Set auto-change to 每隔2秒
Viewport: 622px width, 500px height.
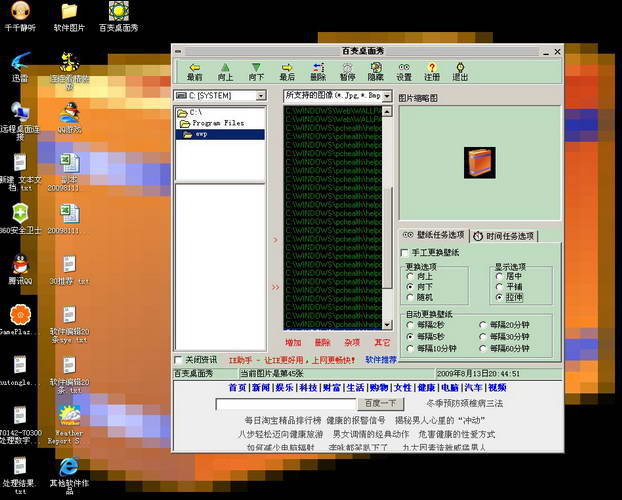point(410,325)
